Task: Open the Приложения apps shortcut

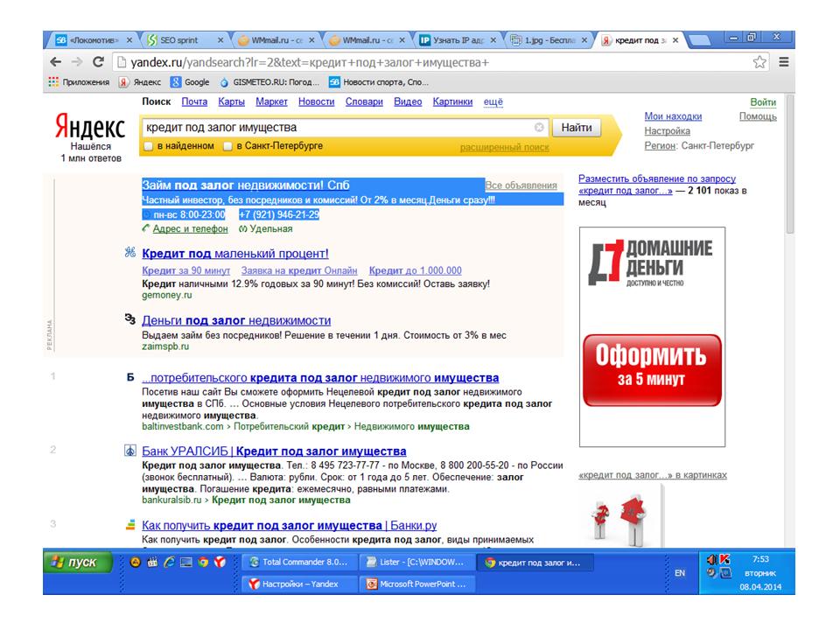Action: 79,82
